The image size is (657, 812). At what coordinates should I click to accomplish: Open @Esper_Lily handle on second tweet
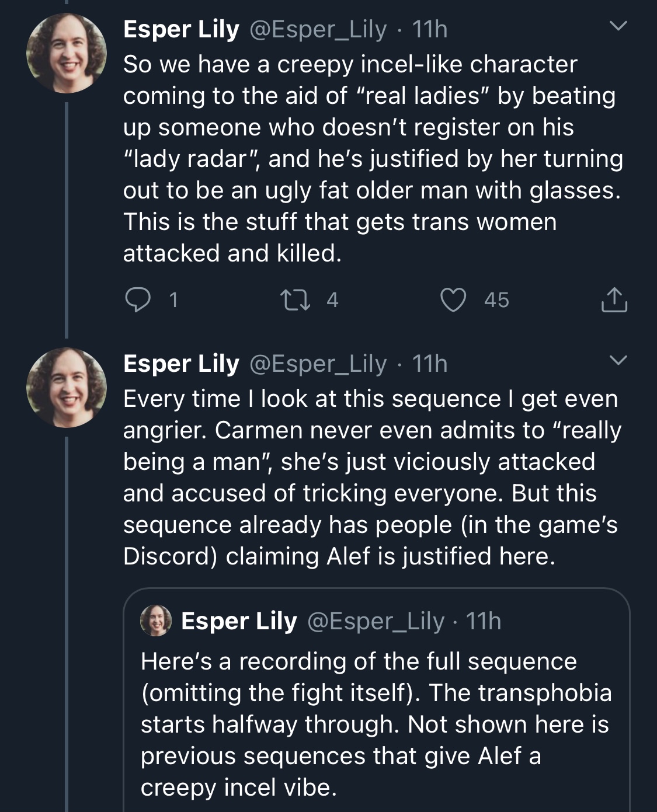pyautogui.click(x=318, y=364)
